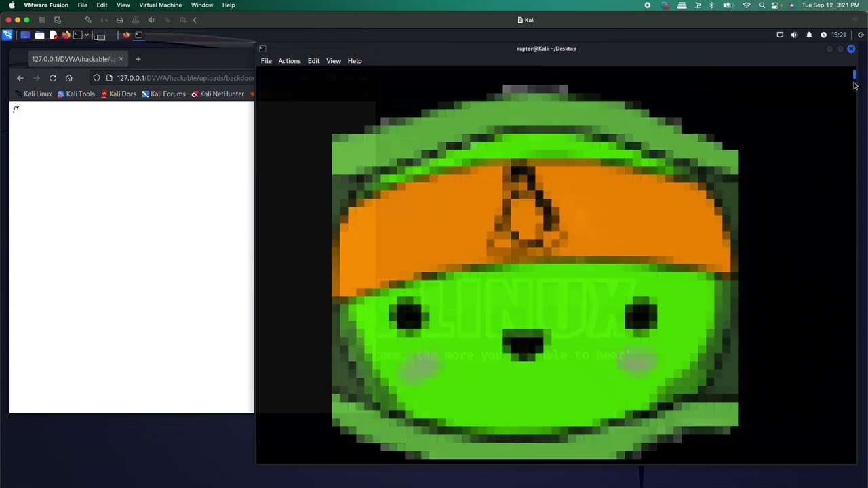868x488 pixels.
Task: Open the Virtual Machine menu
Action: (x=160, y=5)
